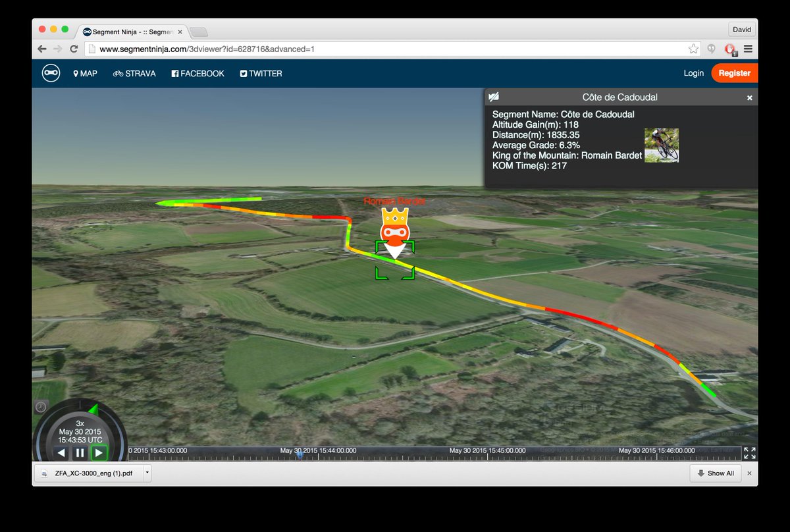
Task: Click the green speed pointer on shuttle ring
Action: 93,408
